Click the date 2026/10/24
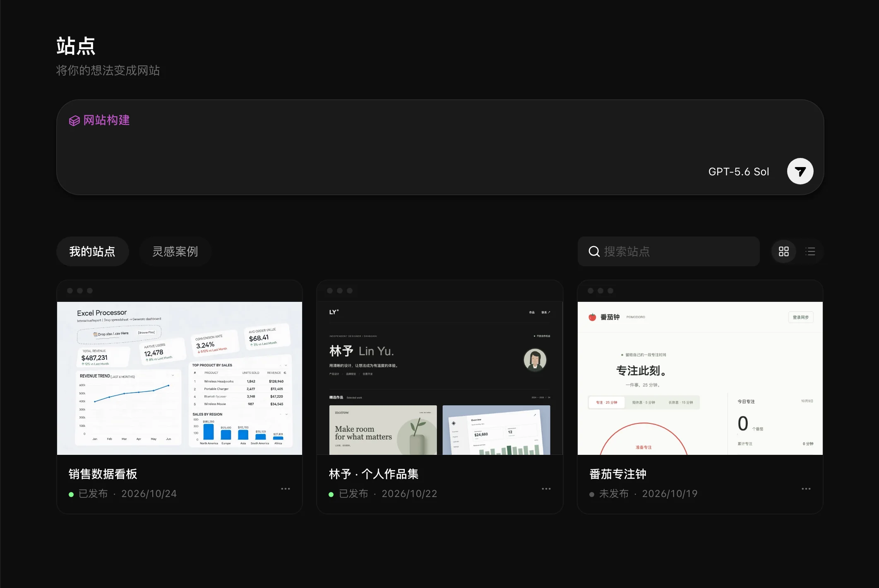 [149, 494]
